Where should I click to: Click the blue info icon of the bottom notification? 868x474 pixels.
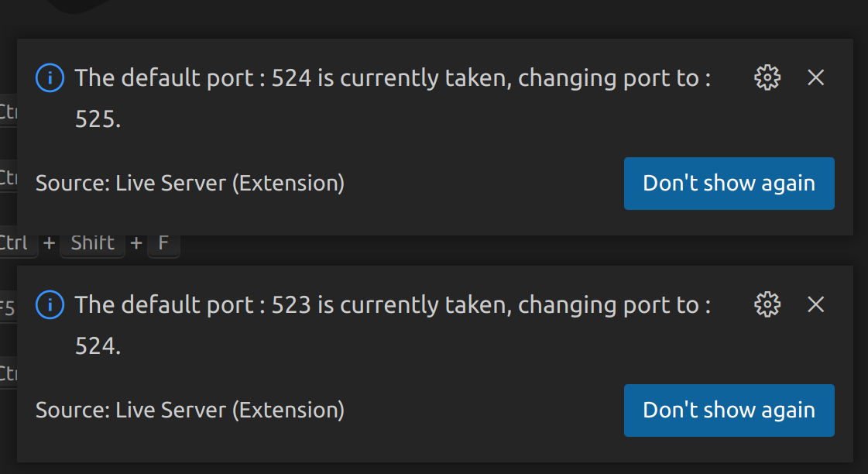(x=49, y=304)
